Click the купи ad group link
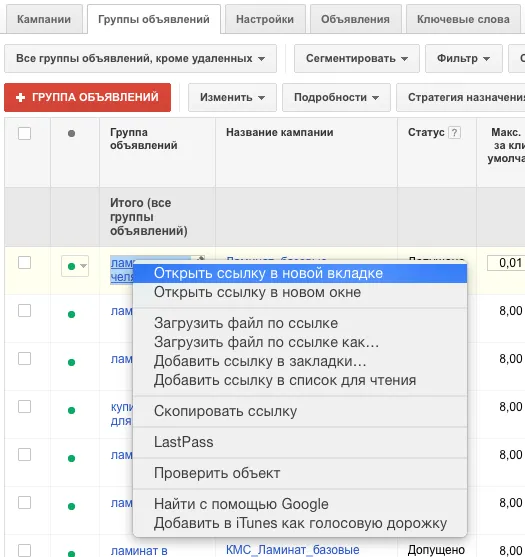 pos(122,414)
